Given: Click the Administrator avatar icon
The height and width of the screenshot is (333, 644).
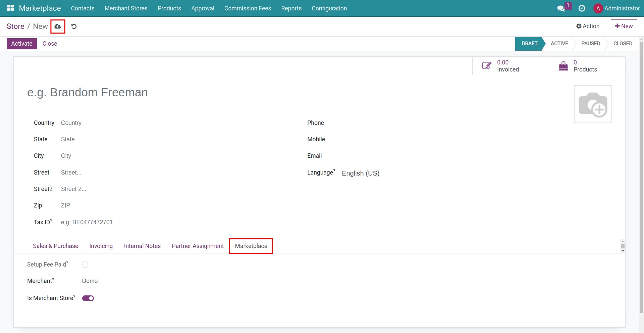Looking at the screenshot, I should [x=598, y=8].
